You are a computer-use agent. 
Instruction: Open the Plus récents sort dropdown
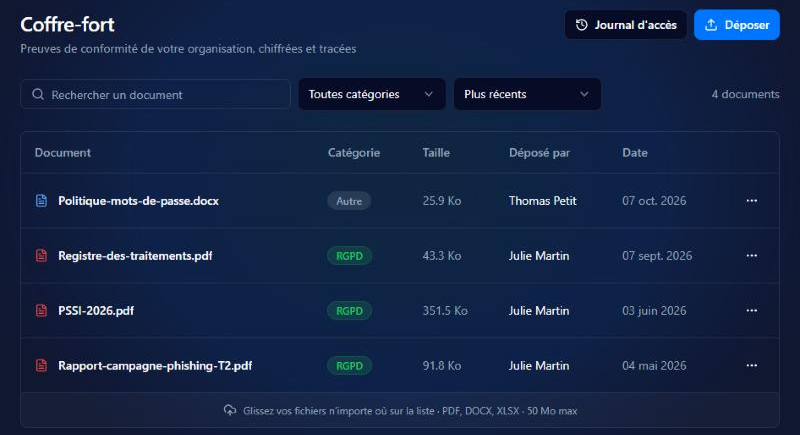tap(527, 94)
